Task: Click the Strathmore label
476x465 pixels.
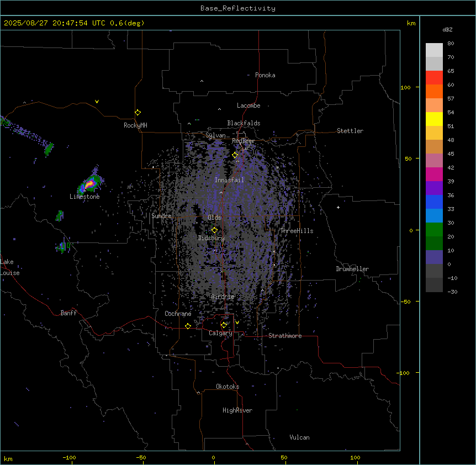Action: [x=285, y=336]
